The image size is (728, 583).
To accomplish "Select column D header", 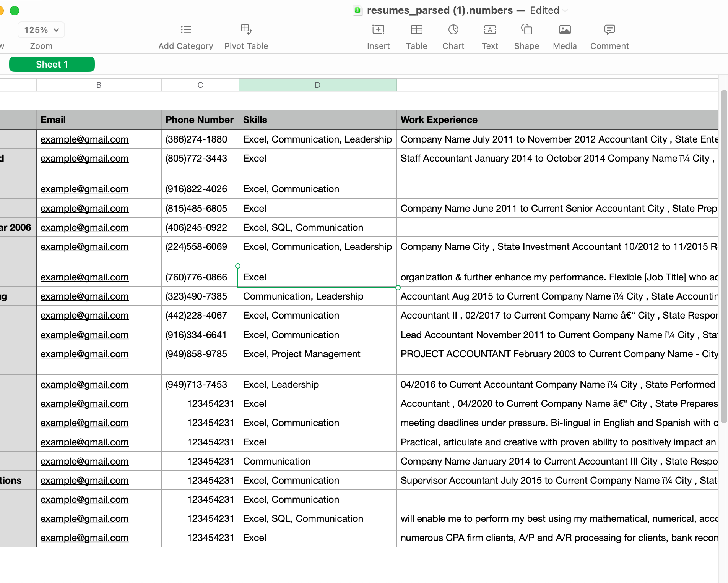I will pos(318,85).
